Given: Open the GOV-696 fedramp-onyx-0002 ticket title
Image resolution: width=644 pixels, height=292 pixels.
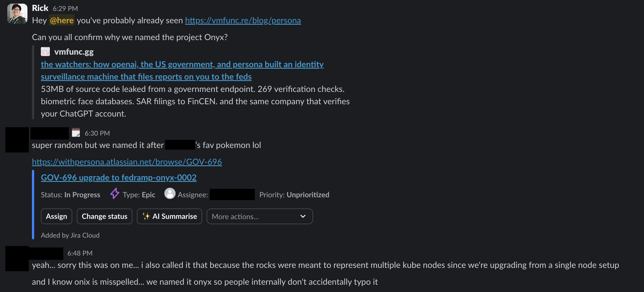Looking at the screenshot, I should point(118,177).
